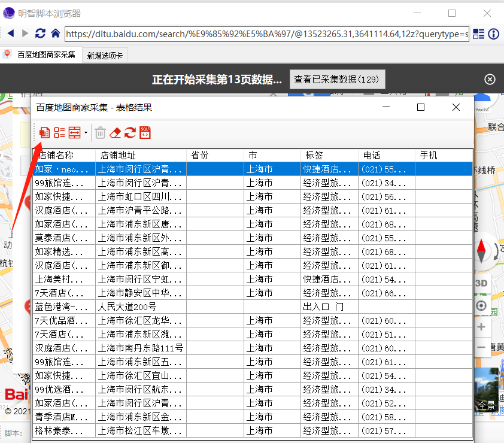This screenshot has height=443, width=504.
Task: Switch to 百度地图商家采集 tab
Action: [41, 54]
